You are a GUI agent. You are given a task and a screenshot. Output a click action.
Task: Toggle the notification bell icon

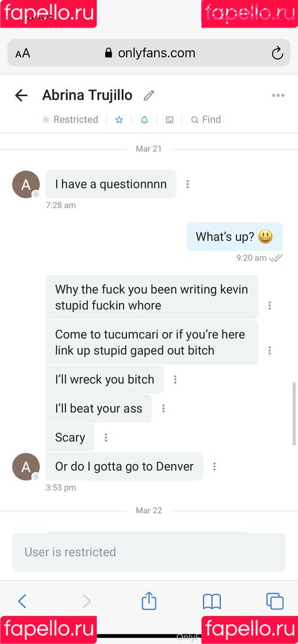click(x=145, y=119)
